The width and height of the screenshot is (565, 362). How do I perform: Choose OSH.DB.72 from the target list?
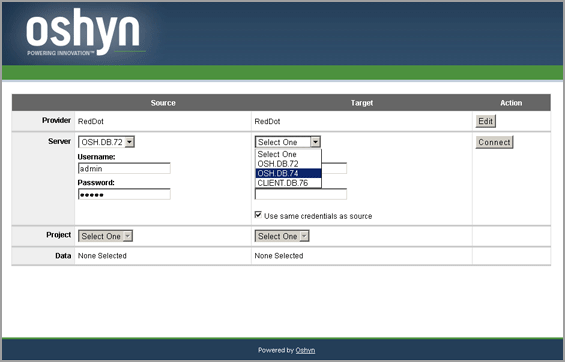(288, 164)
